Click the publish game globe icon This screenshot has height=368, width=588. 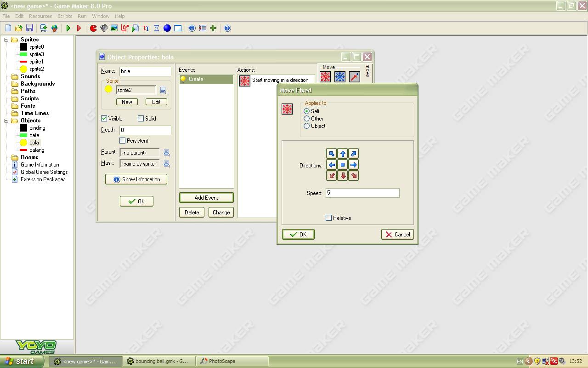tap(55, 28)
